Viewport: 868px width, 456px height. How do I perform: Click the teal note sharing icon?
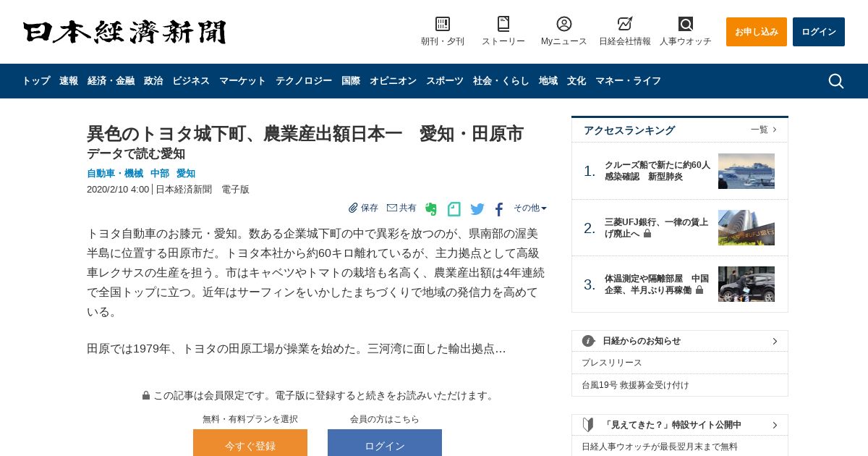click(454, 209)
